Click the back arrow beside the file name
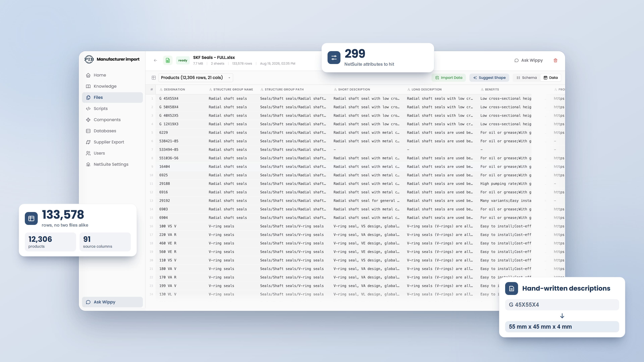 pos(155,61)
